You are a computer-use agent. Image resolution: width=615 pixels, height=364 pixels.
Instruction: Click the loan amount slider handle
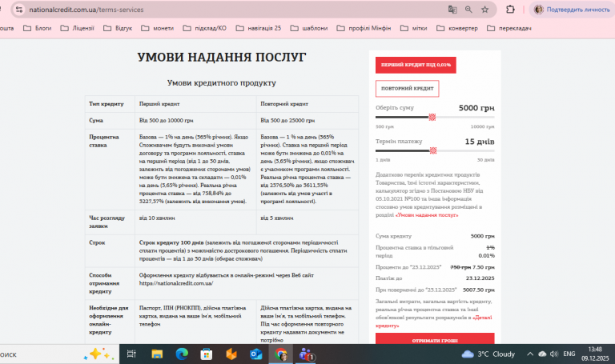point(432,117)
